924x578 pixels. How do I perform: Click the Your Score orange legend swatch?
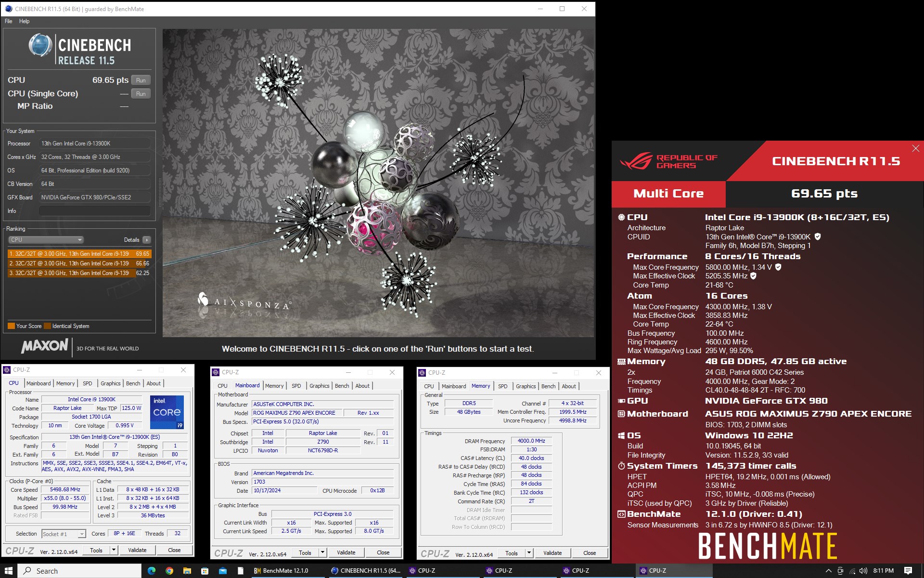point(11,326)
